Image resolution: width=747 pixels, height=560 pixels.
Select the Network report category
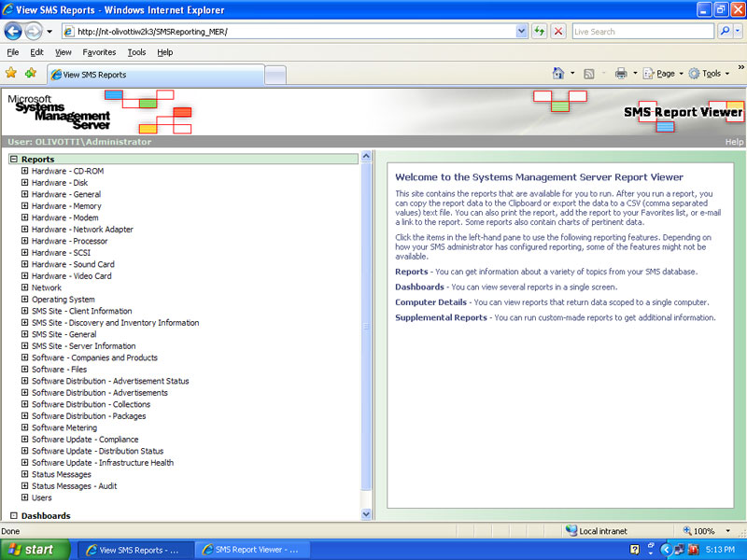tap(47, 287)
